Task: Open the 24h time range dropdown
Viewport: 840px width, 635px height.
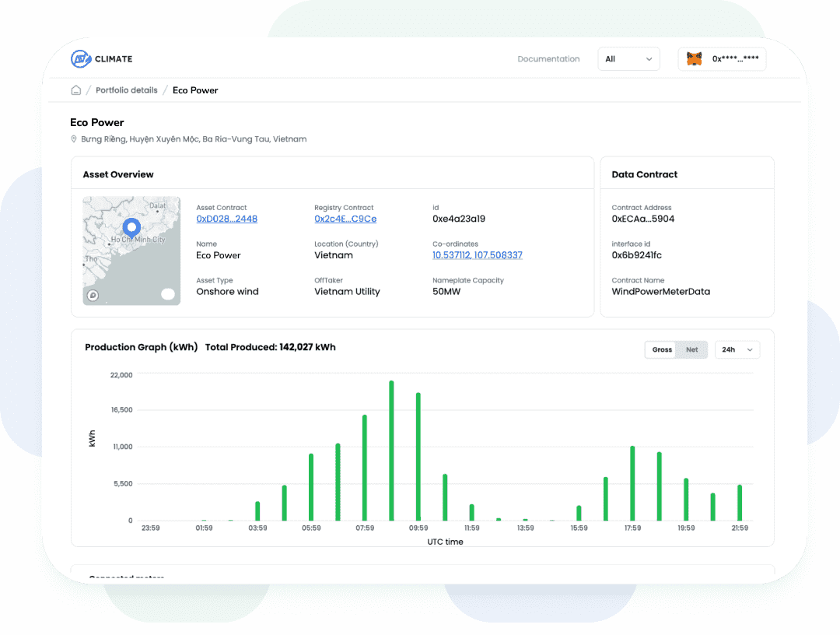Action: pos(737,349)
